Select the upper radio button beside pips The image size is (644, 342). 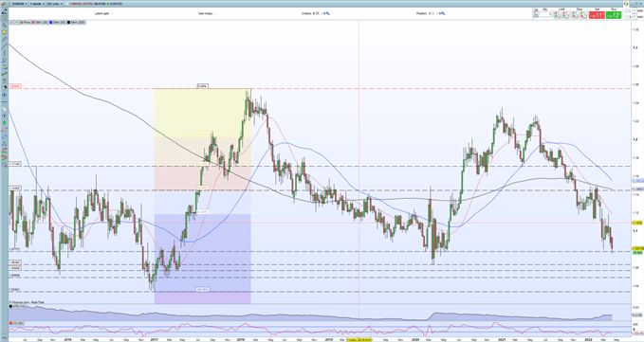626,10
